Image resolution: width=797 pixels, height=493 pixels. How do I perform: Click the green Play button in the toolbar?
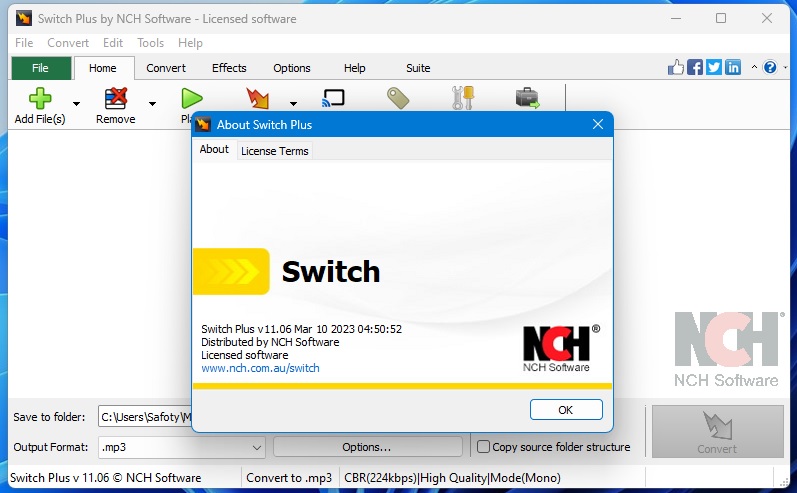(x=192, y=99)
